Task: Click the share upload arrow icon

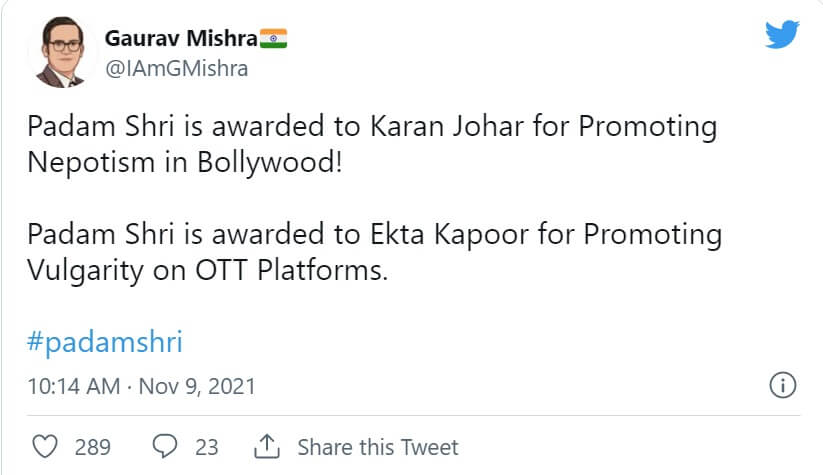Action: [267, 446]
